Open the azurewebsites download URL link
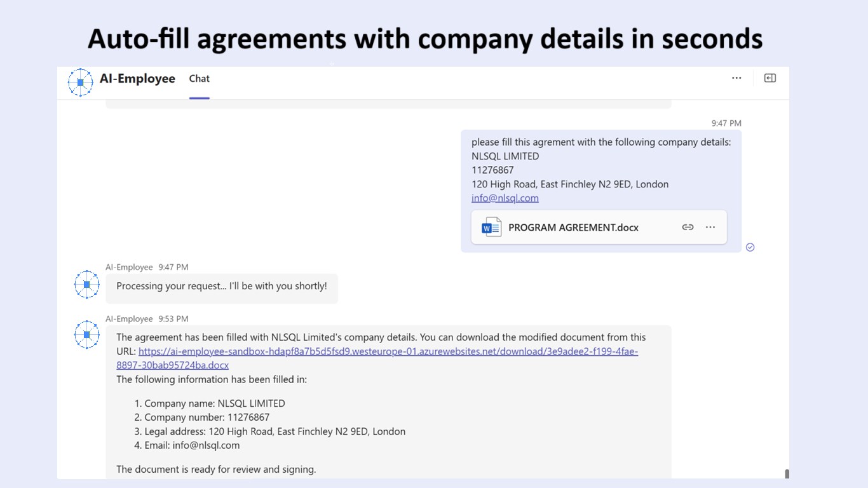Viewport: 868px width, 488px height. (388, 351)
